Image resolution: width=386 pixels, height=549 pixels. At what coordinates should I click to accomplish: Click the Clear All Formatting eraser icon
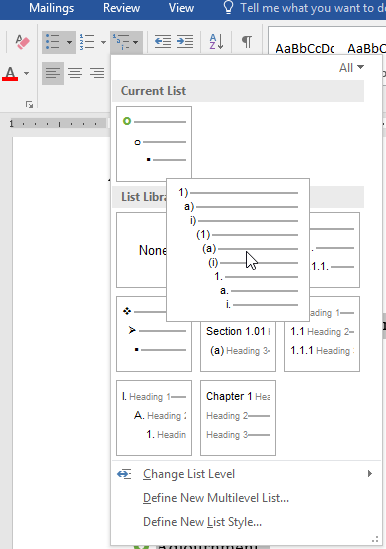coord(23,42)
